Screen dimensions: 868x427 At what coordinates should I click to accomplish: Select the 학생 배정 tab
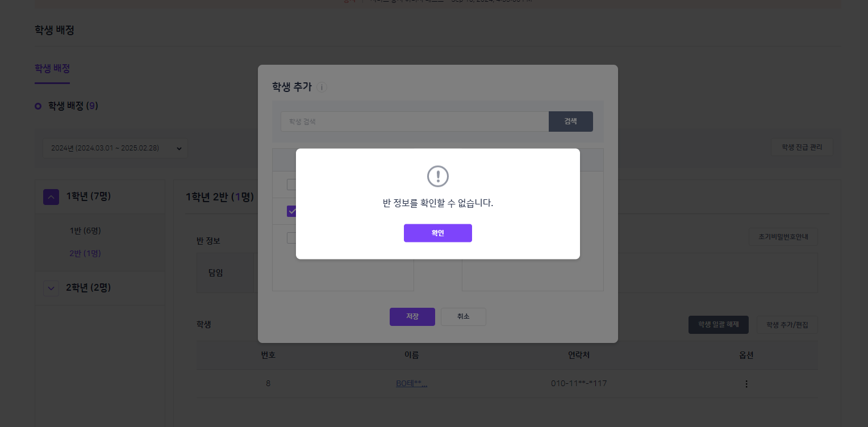pos(52,69)
